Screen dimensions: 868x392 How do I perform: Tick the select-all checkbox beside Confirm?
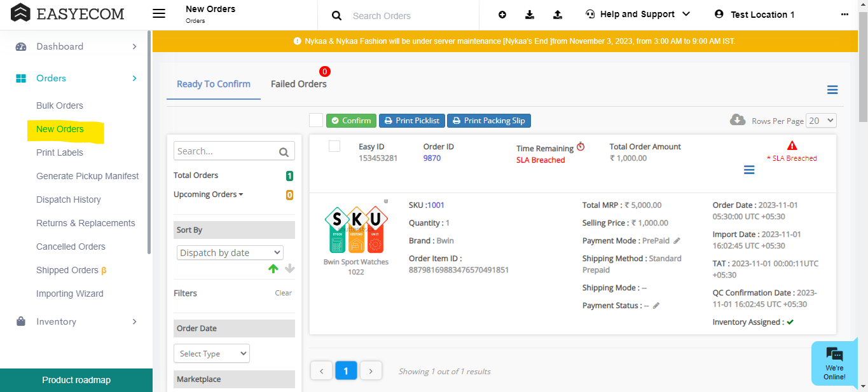click(316, 120)
